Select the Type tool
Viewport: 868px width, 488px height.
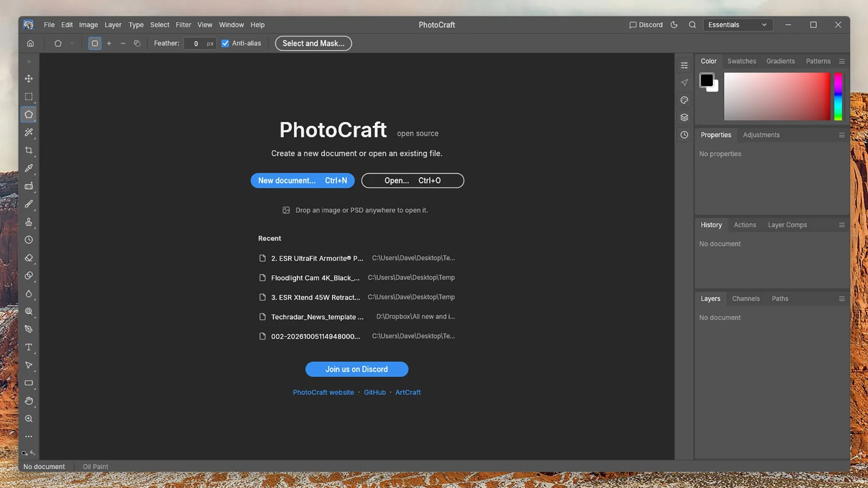pos(29,347)
